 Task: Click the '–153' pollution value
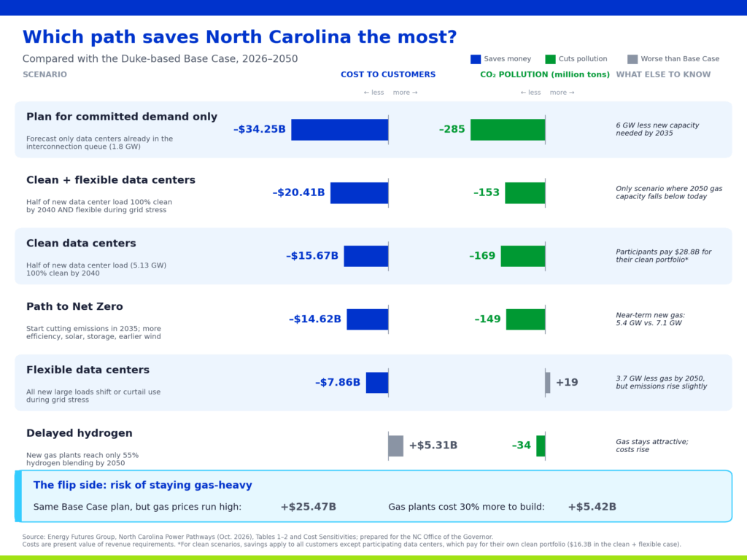[487, 192]
